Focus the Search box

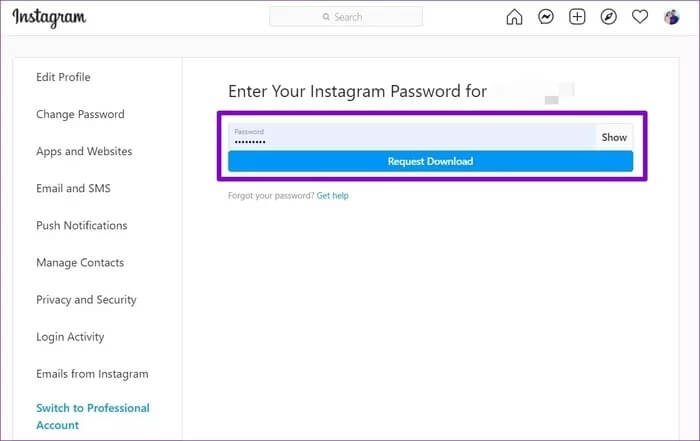[x=346, y=17]
